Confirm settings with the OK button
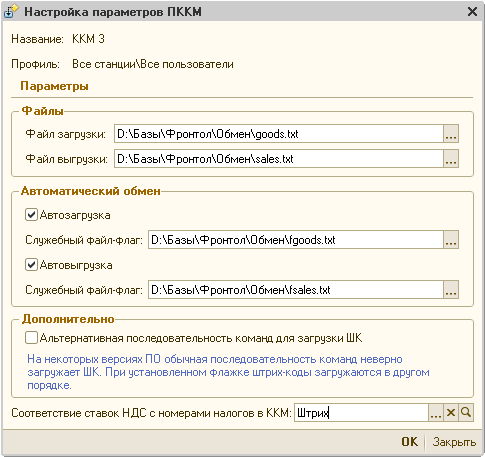 [x=410, y=442]
